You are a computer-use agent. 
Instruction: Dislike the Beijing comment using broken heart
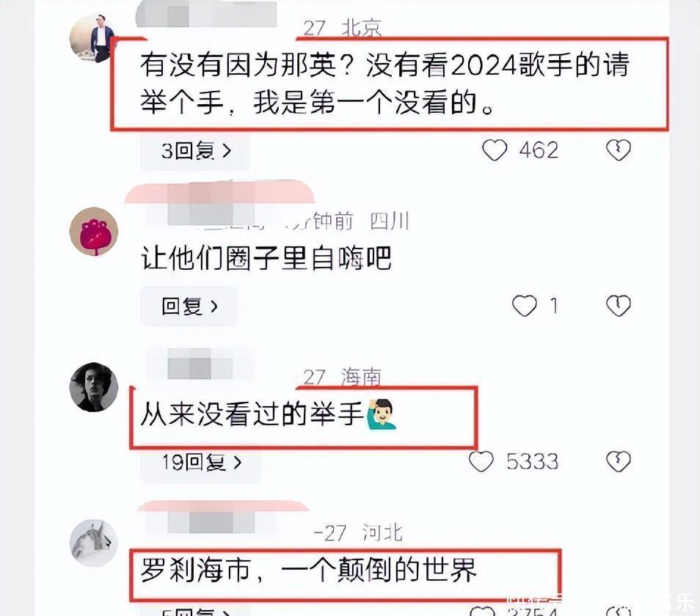(x=619, y=150)
